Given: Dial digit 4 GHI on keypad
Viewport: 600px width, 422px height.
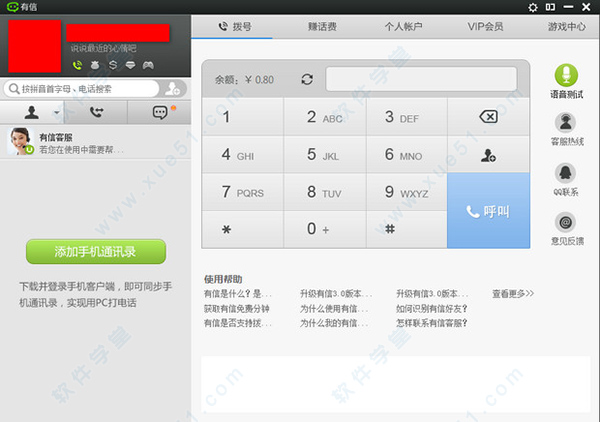Looking at the screenshot, I should (243, 154).
